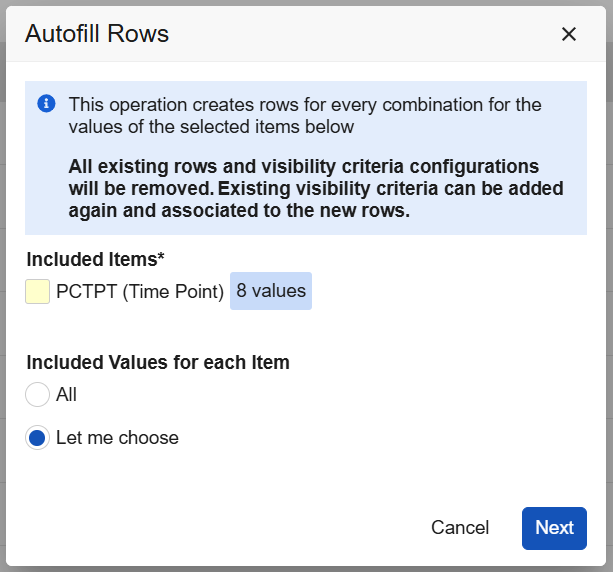
Task: Click the Autofill Rows dialog title
Action: coord(97,34)
